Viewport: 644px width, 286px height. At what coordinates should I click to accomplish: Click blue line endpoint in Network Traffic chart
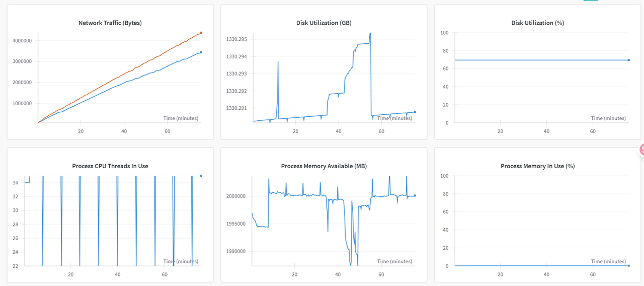(201, 52)
